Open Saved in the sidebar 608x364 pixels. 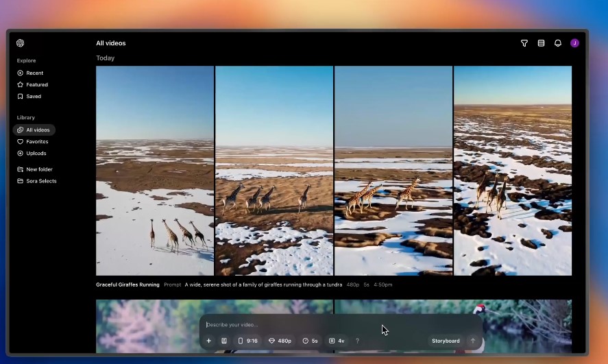point(29,96)
